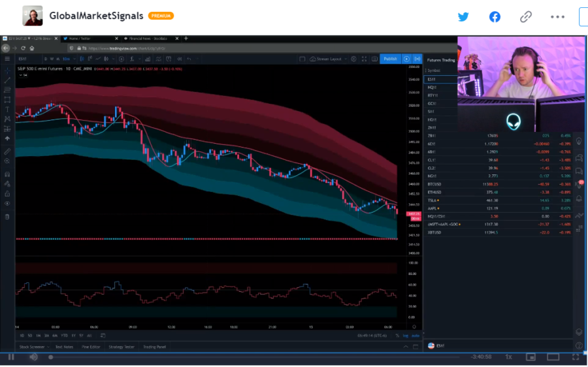Pause the video stream
Image resolution: width=588 pixels, height=367 pixels.
[x=11, y=357]
